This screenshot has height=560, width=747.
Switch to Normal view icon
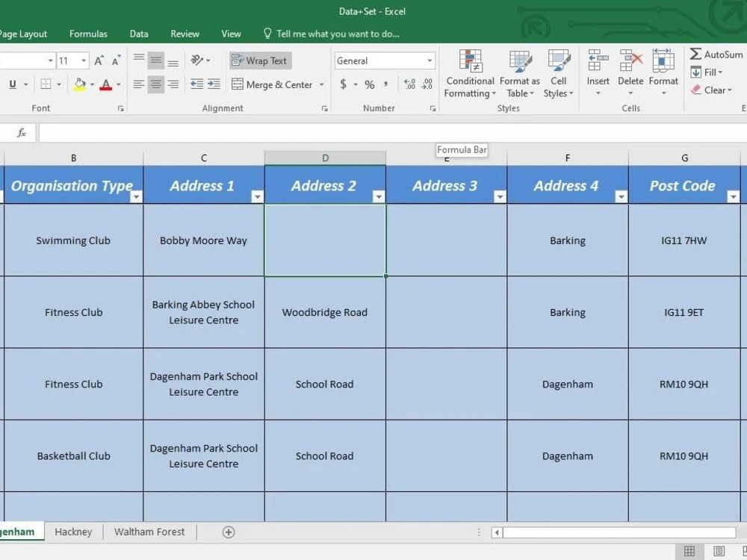pyautogui.click(x=689, y=552)
